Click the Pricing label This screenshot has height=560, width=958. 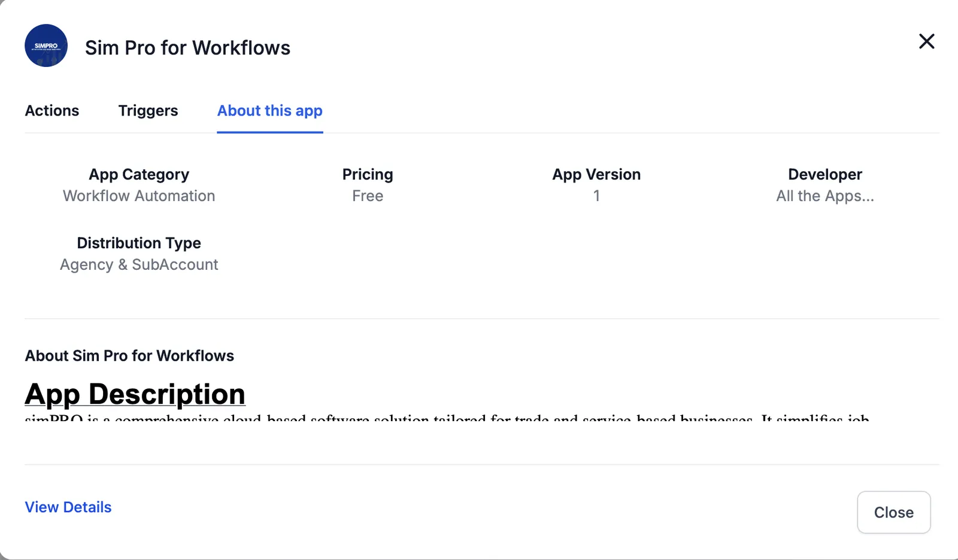pyautogui.click(x=368, y=175)
